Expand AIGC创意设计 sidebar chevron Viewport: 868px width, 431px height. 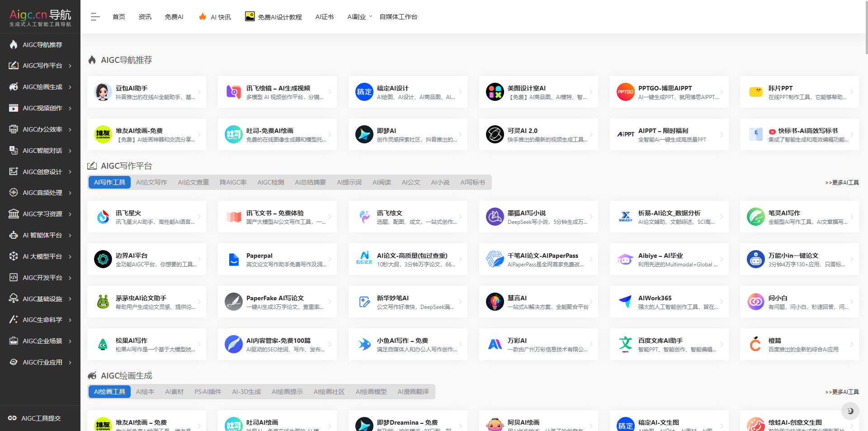pyautogui.click(x=70, y=172)
